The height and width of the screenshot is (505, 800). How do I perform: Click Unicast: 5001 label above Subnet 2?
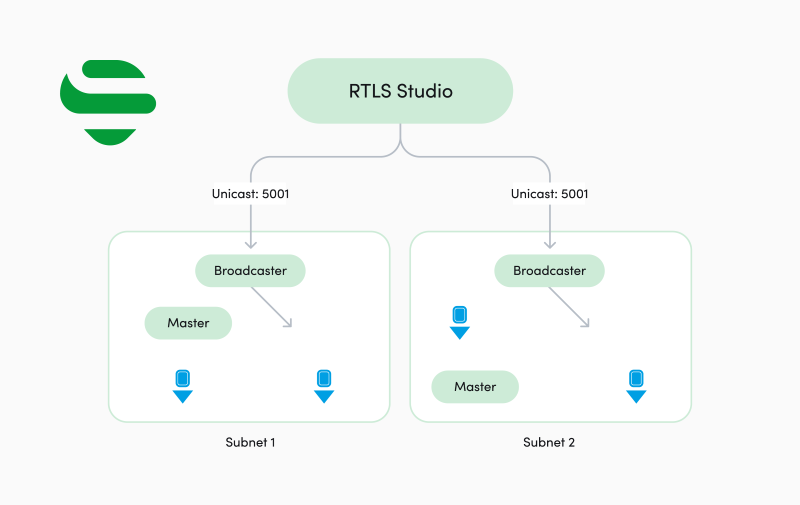[549, 194]
